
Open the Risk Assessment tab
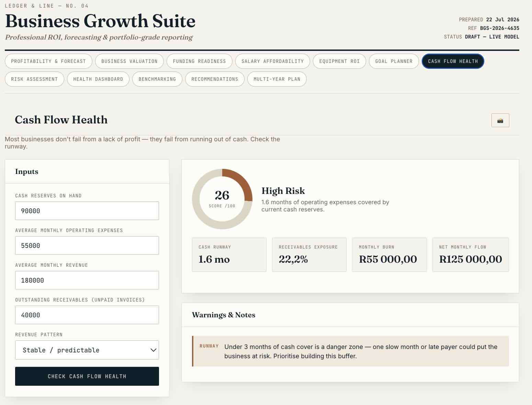(x=34, y=79)
